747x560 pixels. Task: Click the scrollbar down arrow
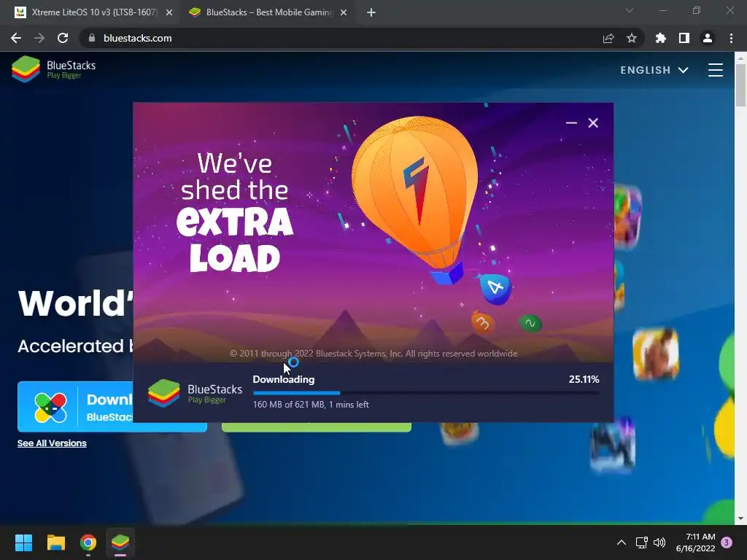tap(740, 518)
